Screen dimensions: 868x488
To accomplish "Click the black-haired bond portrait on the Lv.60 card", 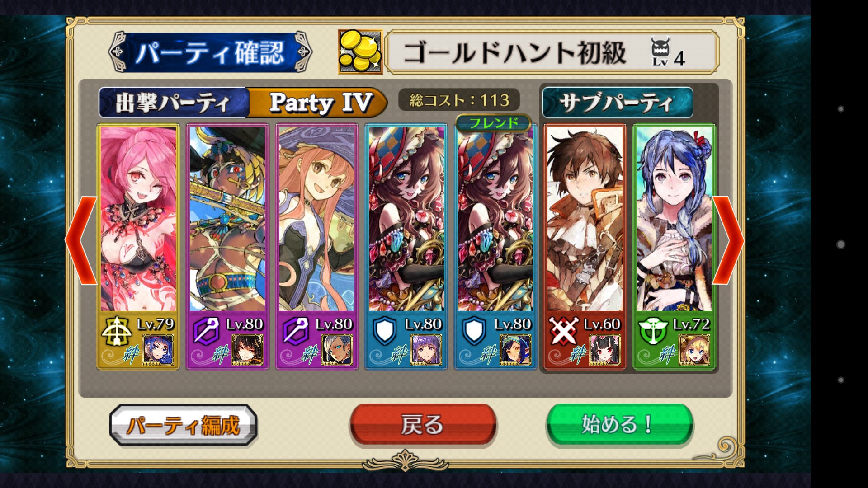I will pyautogui.click(x=605, y=350).
